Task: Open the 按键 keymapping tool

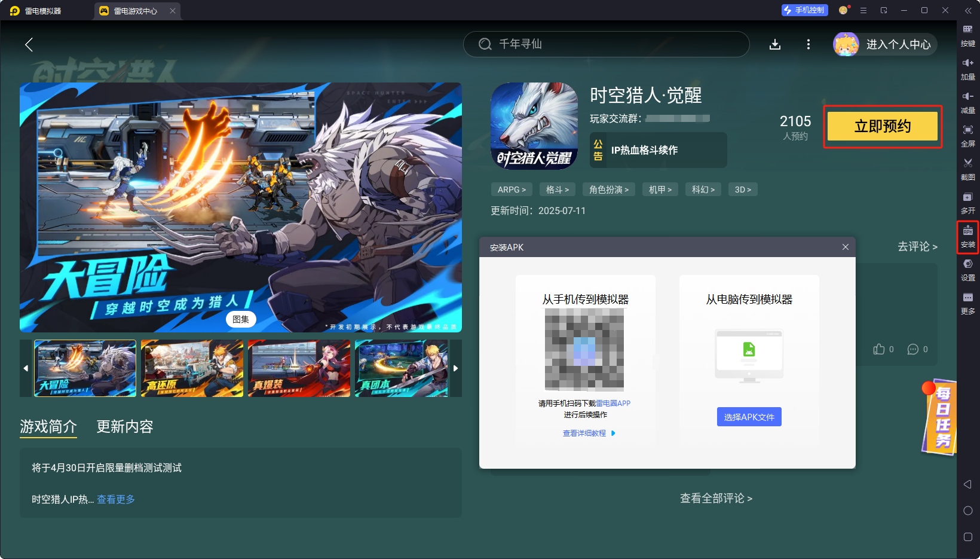Action: 968,35
